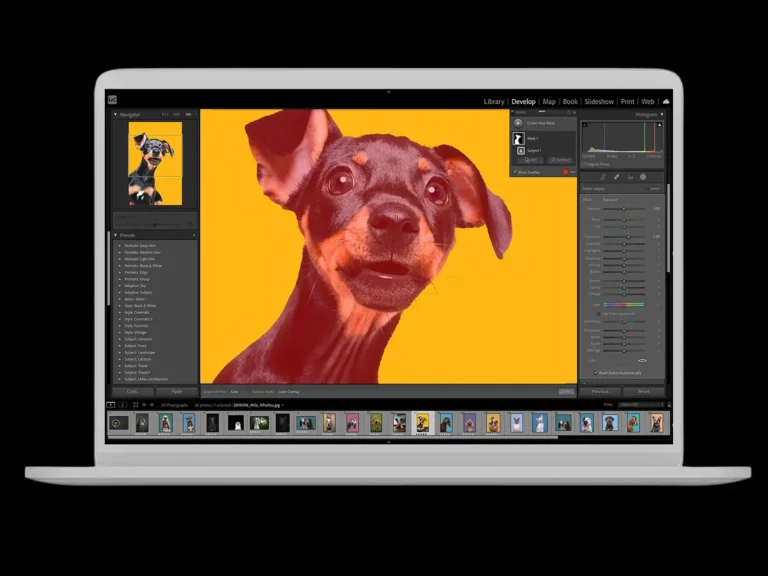Open second window display 2
The width and height of the screenshot is (768, 576).
tap(122, 405)
